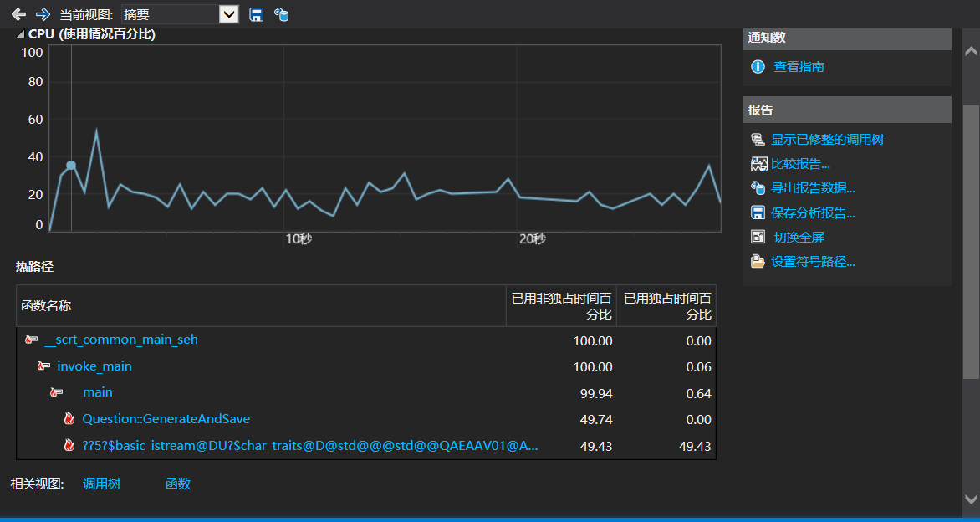
Task: Collapse the CPU usage section triangle
Action: [21, 35]
